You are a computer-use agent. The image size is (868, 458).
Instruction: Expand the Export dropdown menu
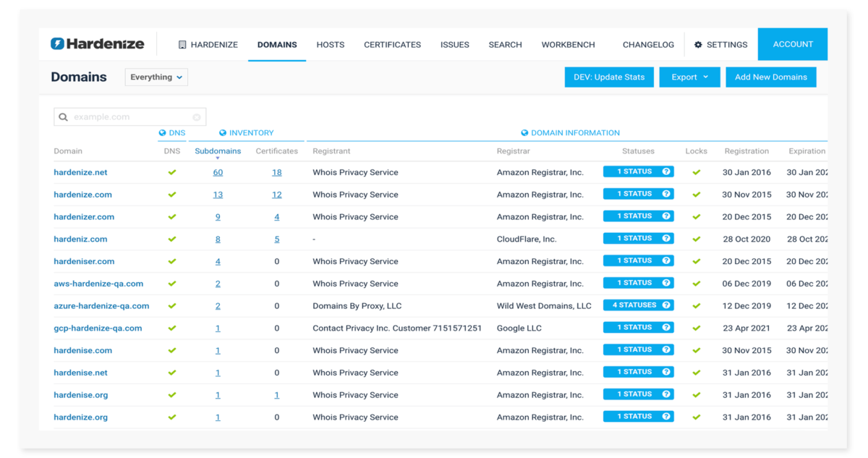tap(689, 77)
